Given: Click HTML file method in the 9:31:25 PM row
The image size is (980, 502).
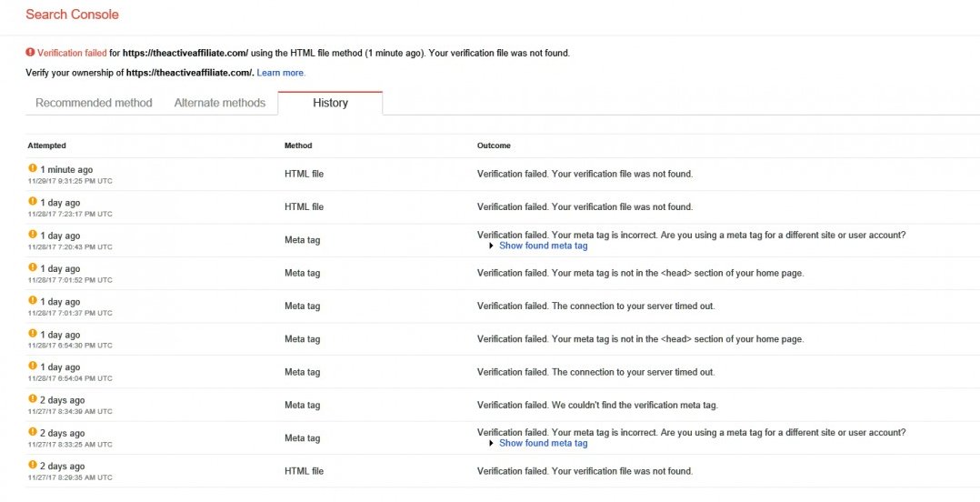Looking at the screenshot, I should point(304,174).
